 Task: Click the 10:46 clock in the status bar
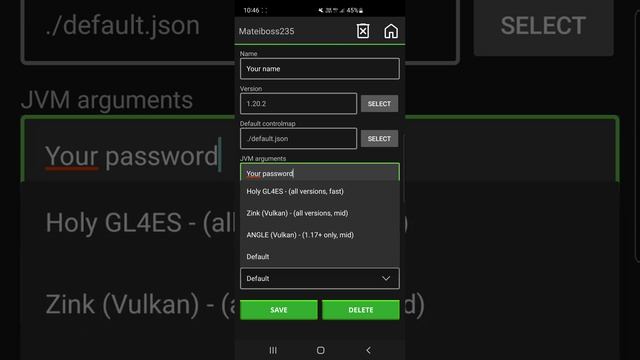tap(251, 10)
